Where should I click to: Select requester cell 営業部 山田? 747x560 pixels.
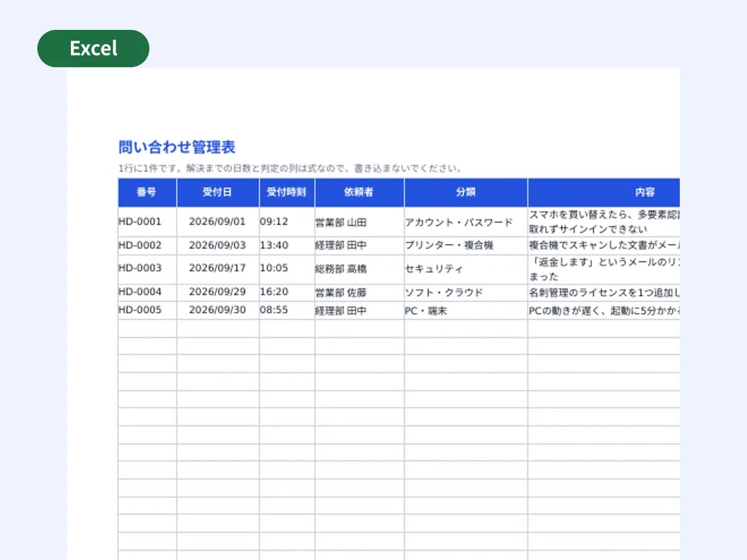tap(359, 222)
